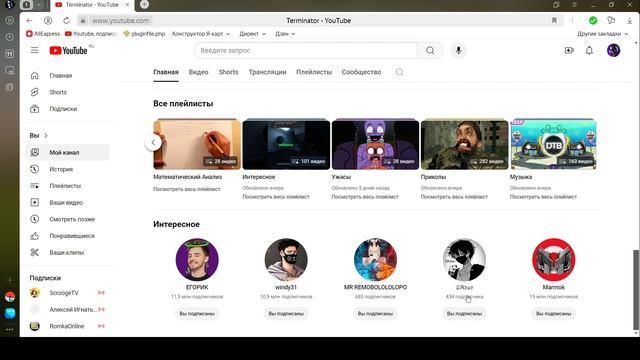This screenshot has height=360, width=640.
Task: Open browser downloads arrow icon
Action: [x=629, y=20]
